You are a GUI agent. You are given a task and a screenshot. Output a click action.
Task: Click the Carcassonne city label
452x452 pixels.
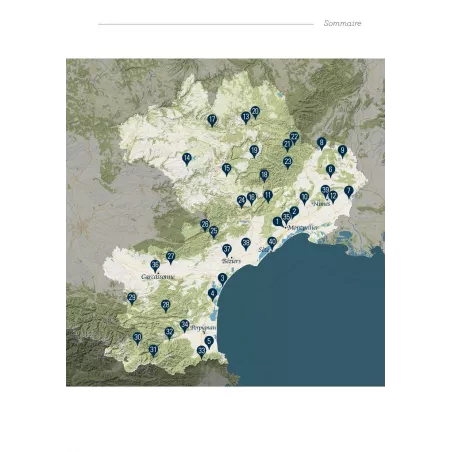pyautogui.click(x=158, y=277)
